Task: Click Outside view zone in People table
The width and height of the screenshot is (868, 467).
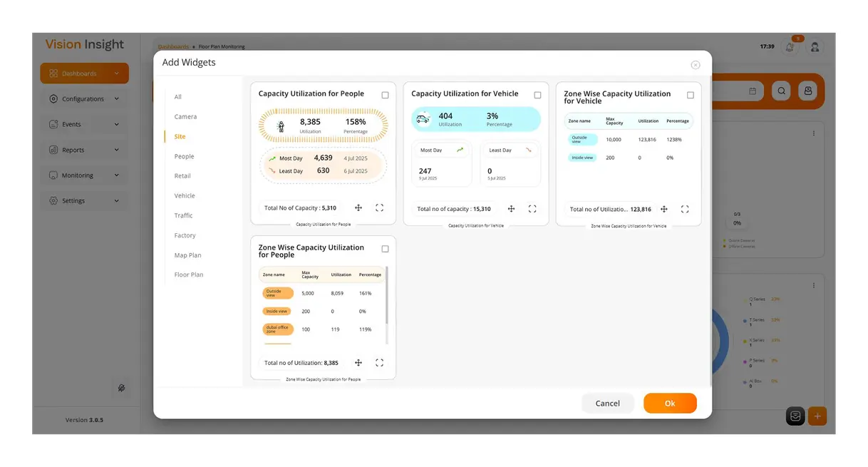Action: 278,293
